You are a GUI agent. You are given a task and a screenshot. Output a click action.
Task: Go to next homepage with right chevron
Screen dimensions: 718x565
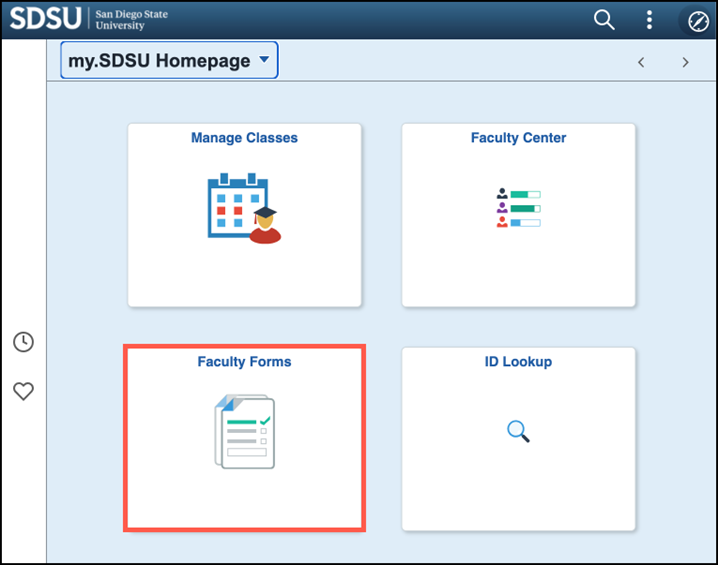[x=685, y=62]
